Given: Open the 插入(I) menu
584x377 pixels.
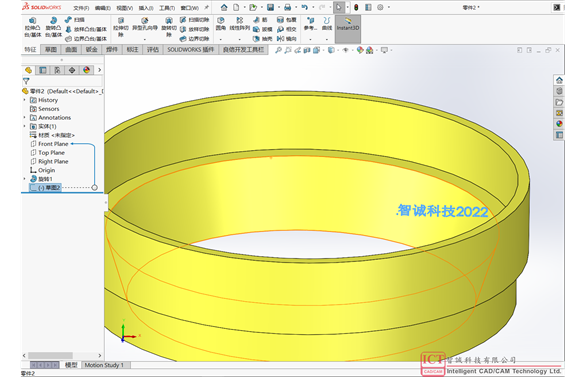Looking at the screenshot, I should pyautogui.click(x=146, y=8).
